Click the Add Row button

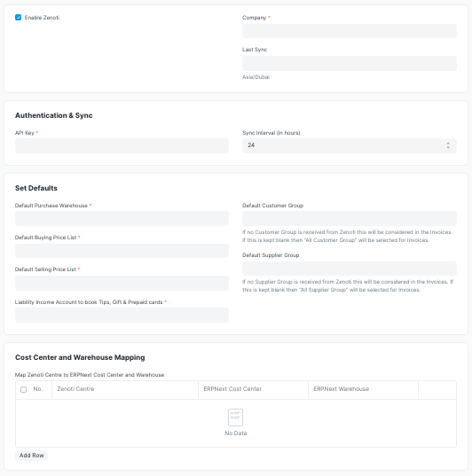tap(32, 456)
